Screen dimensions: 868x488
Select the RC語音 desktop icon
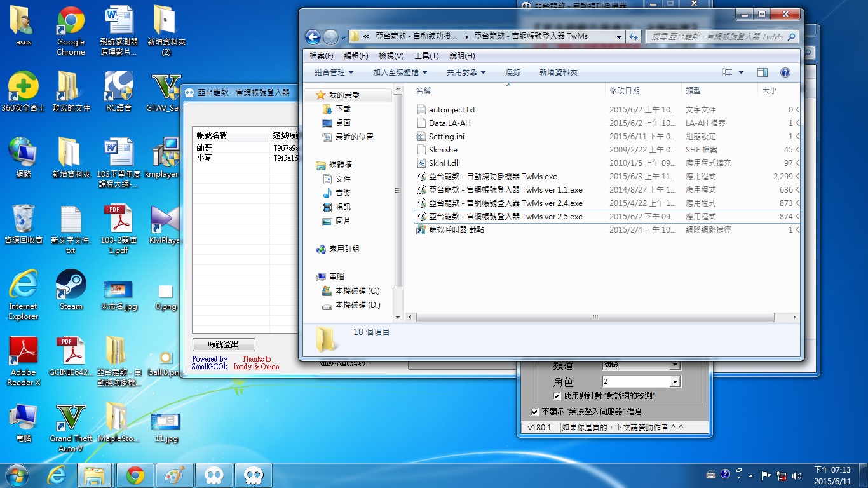(x=119, y=91)
